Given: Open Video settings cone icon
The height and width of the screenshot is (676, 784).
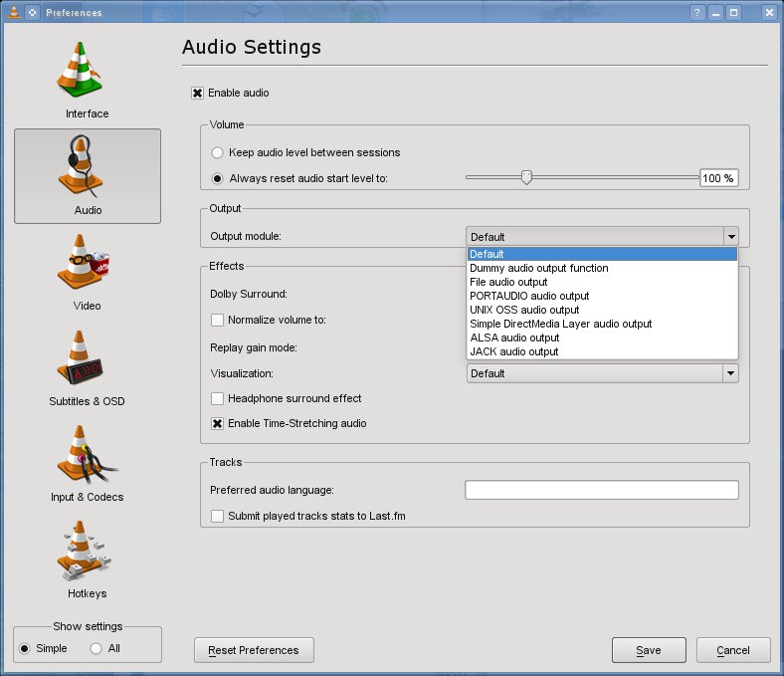Looking at the screenshot, I should click(x=83, y=262).
